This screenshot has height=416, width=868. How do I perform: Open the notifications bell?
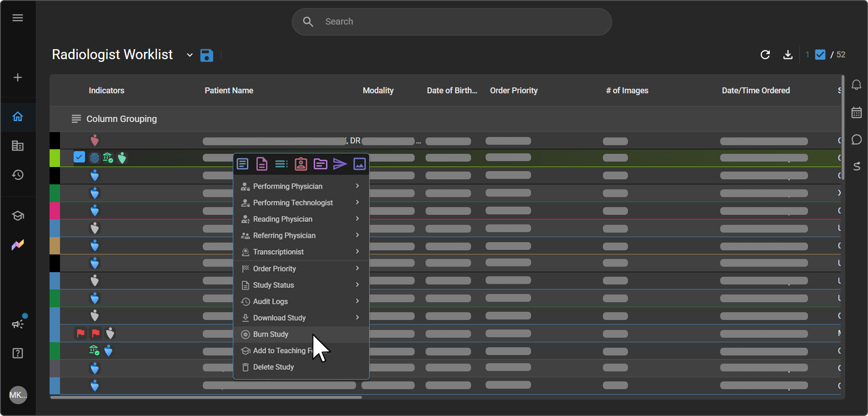coord(857,85)
